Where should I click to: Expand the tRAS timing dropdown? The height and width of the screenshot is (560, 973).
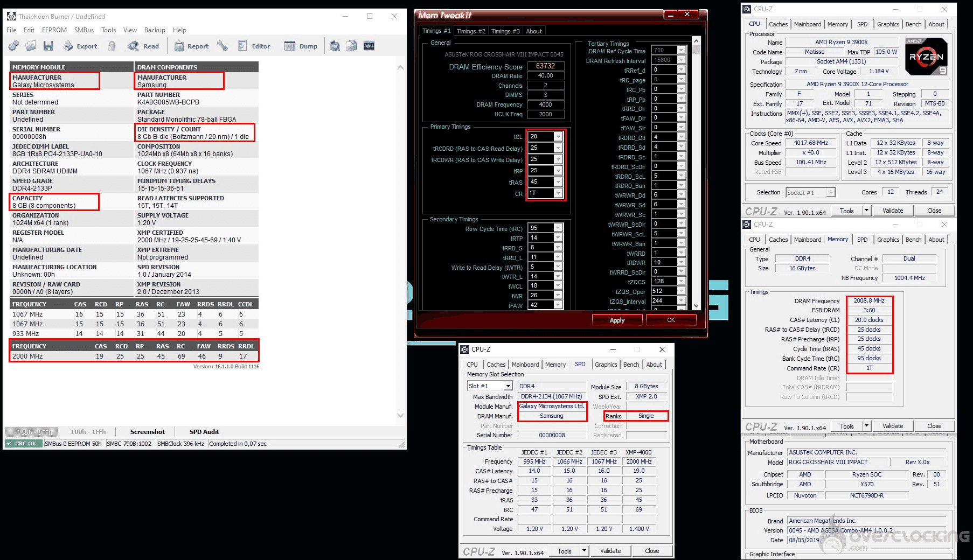pos(558,182)
